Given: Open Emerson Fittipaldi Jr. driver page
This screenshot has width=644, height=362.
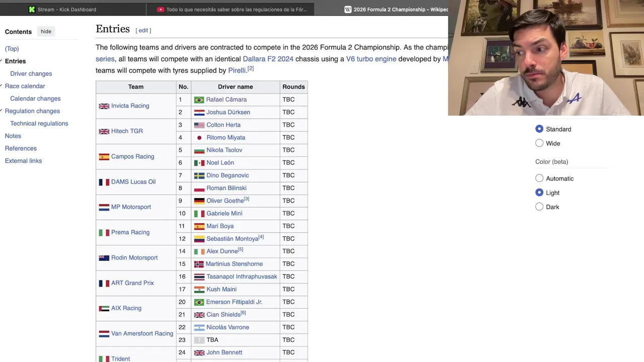Looking at the screenshot, I should (x=234, y=302).
